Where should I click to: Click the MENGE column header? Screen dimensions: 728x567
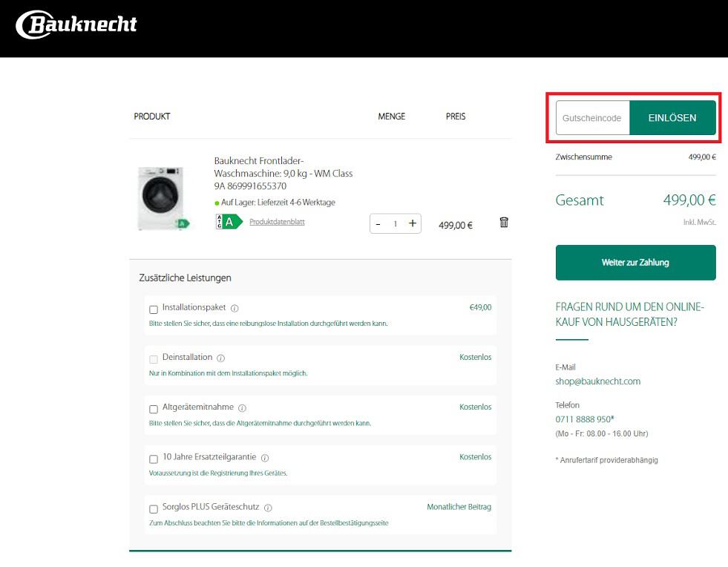391,117
